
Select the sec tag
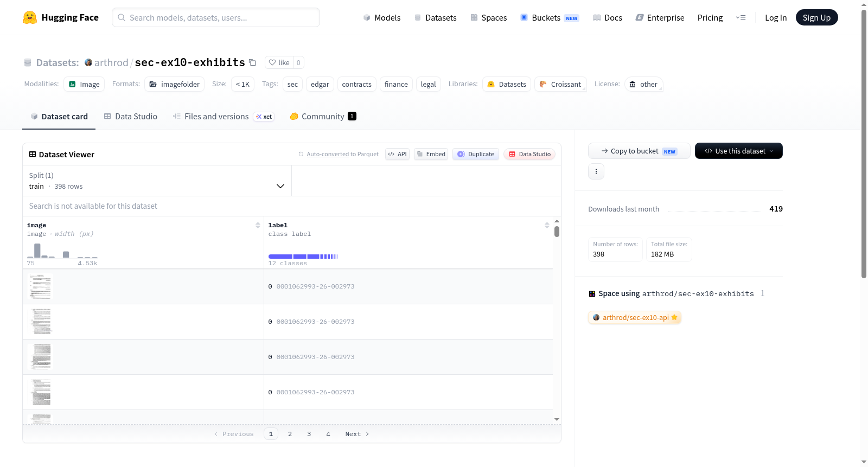(292, 84)
